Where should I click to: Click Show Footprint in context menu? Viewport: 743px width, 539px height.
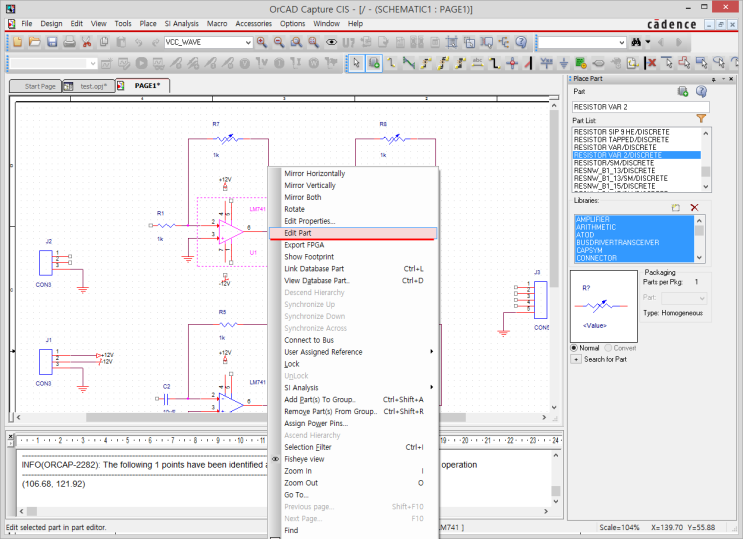click(x=309, y=256)
